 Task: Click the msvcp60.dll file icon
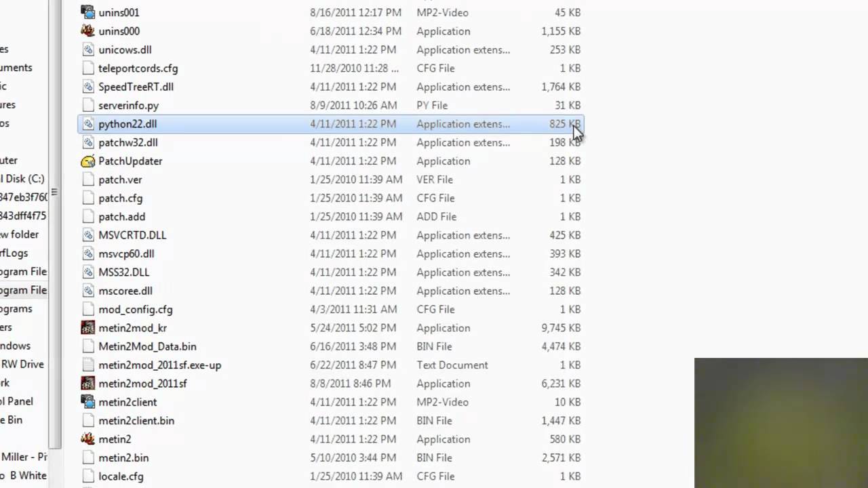click(x=87, y=253)
